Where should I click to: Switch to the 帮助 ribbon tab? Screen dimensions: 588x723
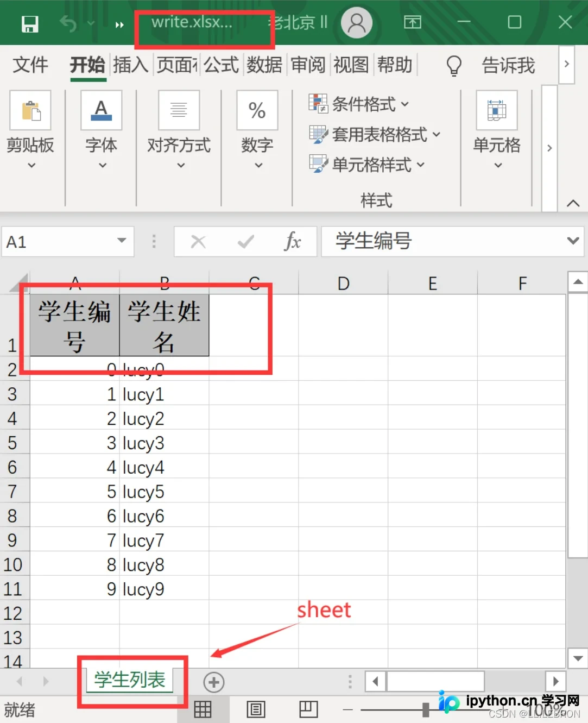tap(395, 65)
